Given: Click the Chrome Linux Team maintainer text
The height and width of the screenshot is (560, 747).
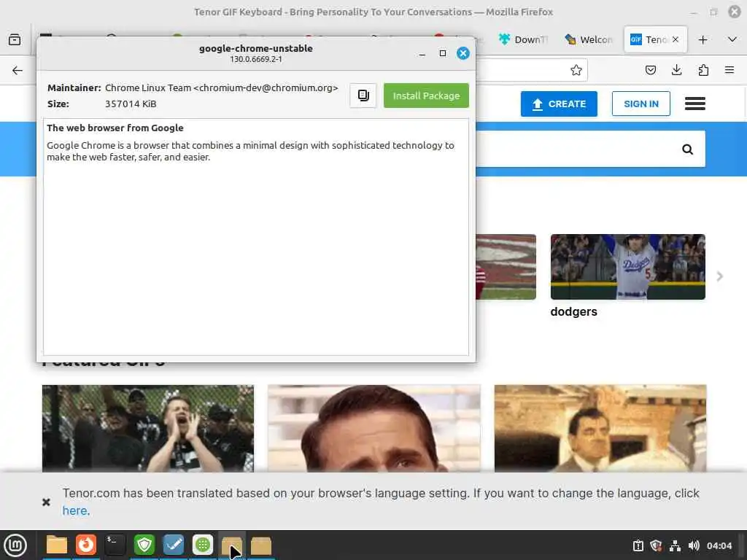Looking at the screenshot, I should point(222,88).
